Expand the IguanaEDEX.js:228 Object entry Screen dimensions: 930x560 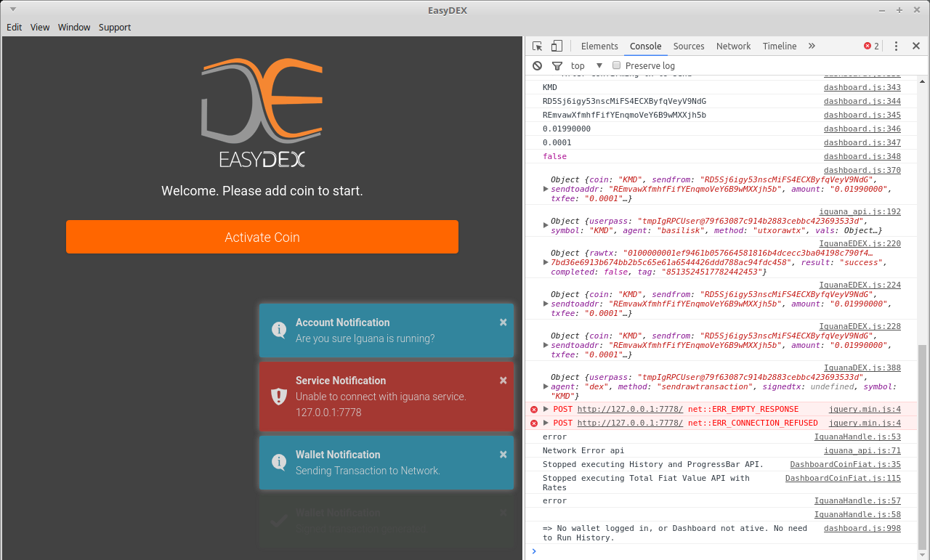pos(546,345)
